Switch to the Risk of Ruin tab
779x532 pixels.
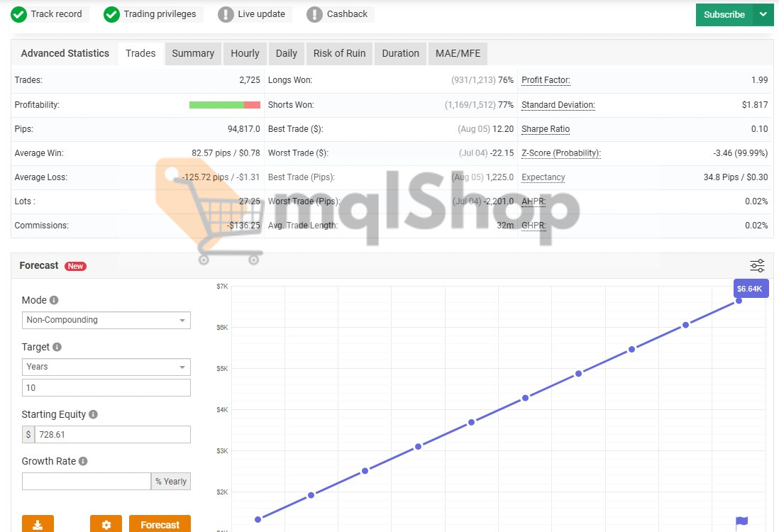[x=338, y=53]
